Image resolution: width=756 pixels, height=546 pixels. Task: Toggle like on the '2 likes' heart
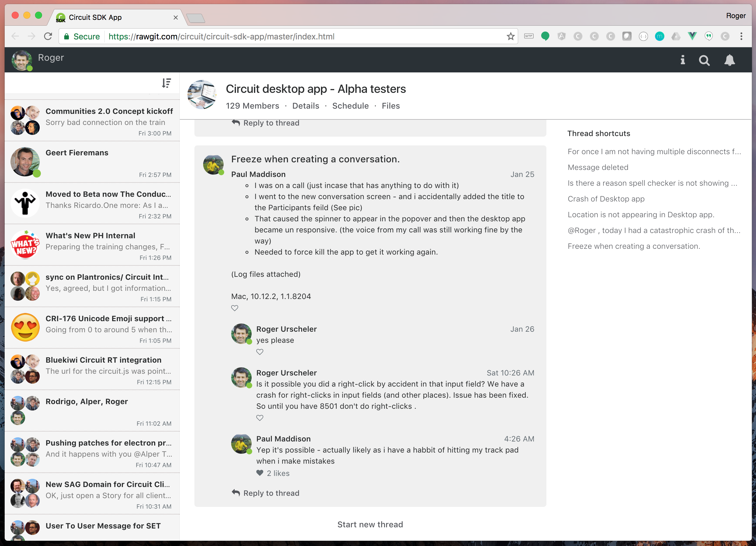260,473
